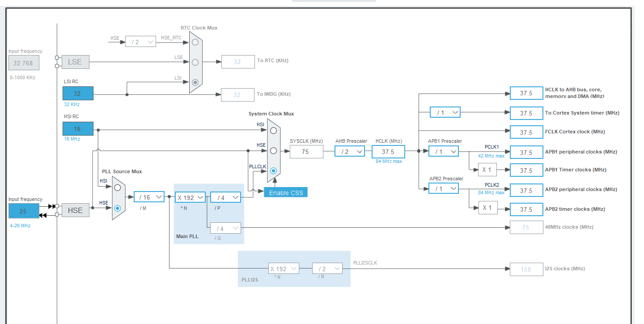Click the SYSCLK value field showing 75
The image size is (644, 324).
(306, 152)
